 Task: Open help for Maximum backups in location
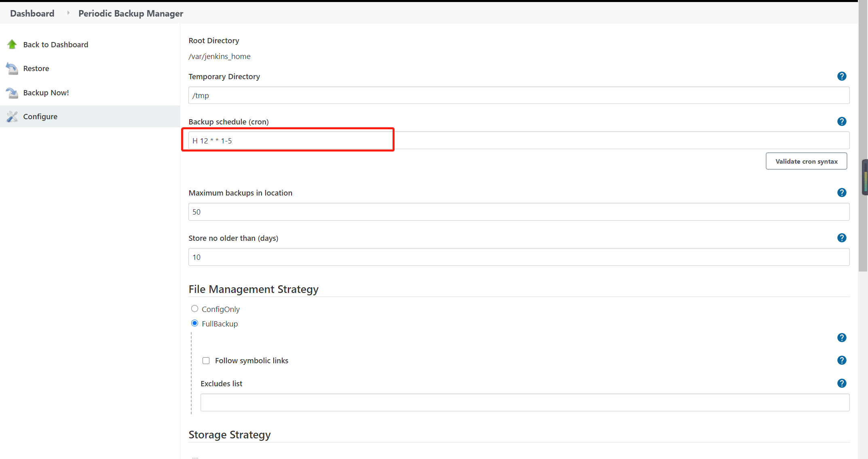coord(842,193)
